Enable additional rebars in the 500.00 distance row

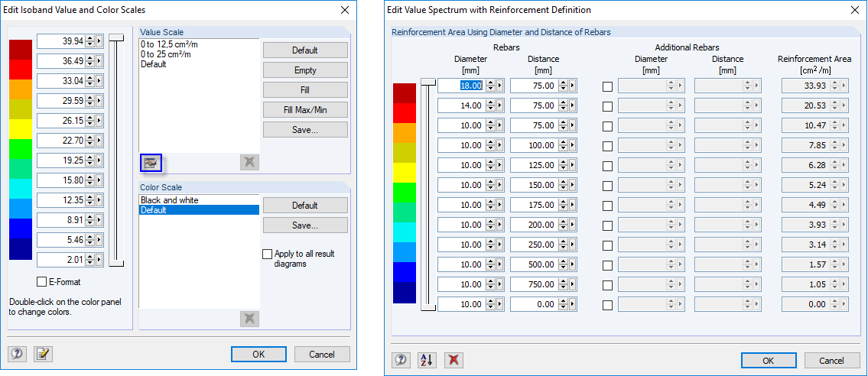point(608,265)
